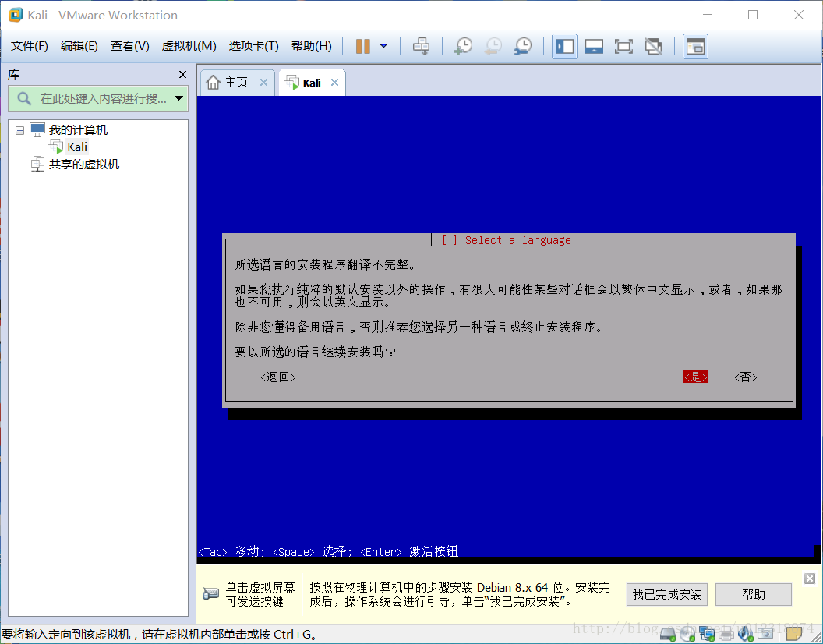Image resolution: width=823 pixels, height=644 pixels.
Task: Open the 虚拟机(M) menu
Action: [x=189, y=46]
